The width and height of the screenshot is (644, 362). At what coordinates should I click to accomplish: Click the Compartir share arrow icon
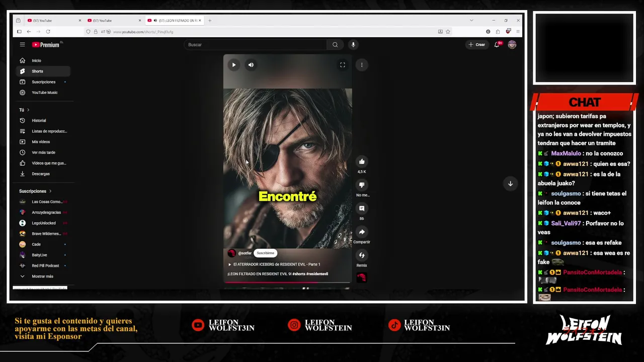pyautogui.click(x=362, y=232)
